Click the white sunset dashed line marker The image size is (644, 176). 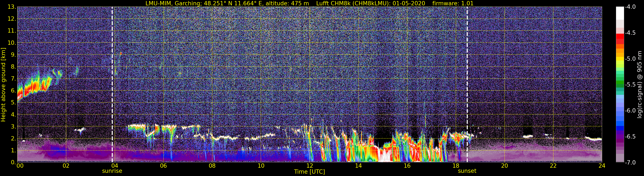click(467, 84)
